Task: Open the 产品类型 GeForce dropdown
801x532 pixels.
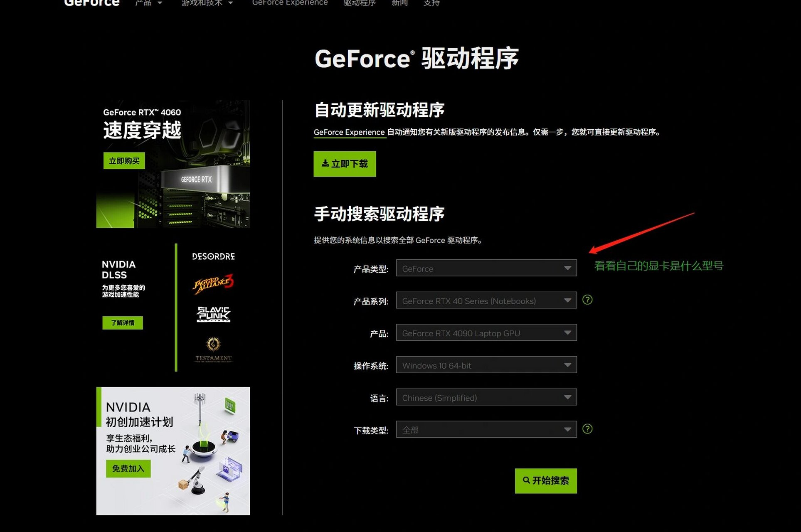Action: [486, 268]
